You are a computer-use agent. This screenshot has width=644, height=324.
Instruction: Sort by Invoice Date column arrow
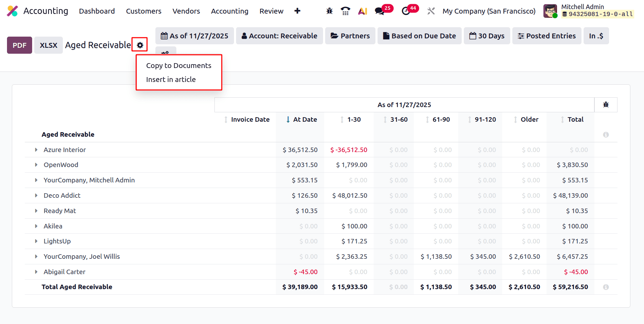click(x=226, y=120)
